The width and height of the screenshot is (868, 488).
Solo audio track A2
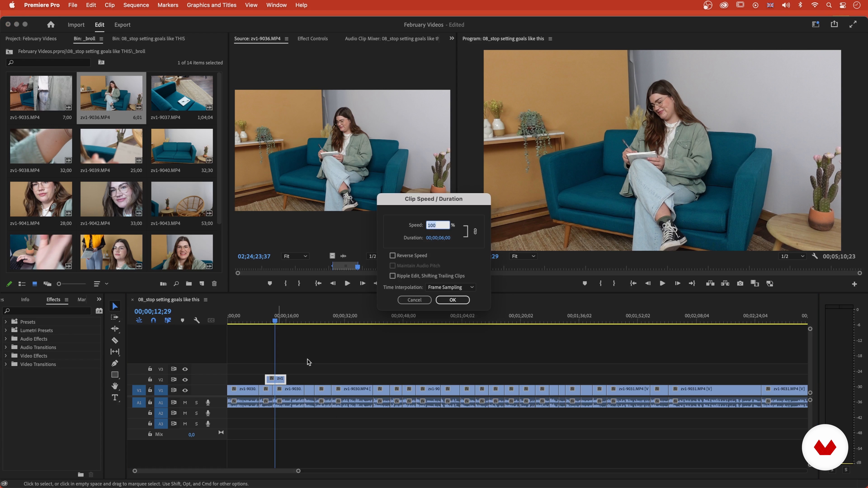coord(196,413)
